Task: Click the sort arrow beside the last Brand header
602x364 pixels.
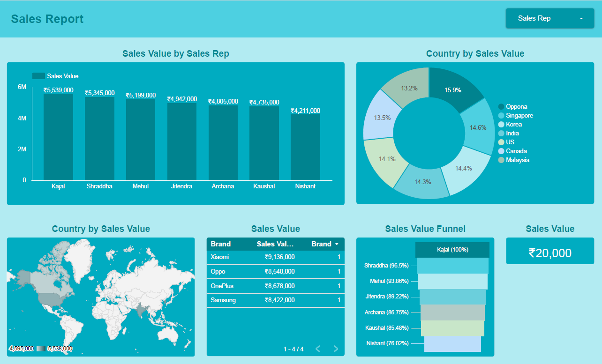Action: point(337,244)
